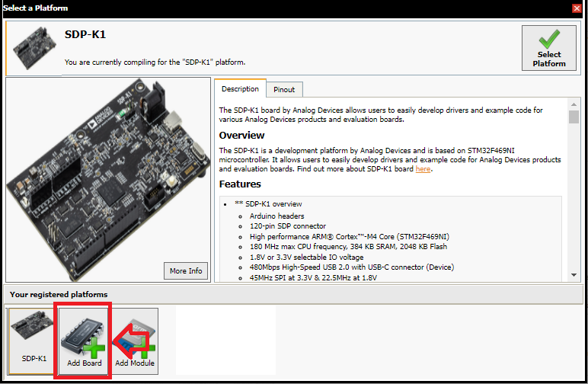Click the Features heading

pyautogui.click(x=240, y=184)
